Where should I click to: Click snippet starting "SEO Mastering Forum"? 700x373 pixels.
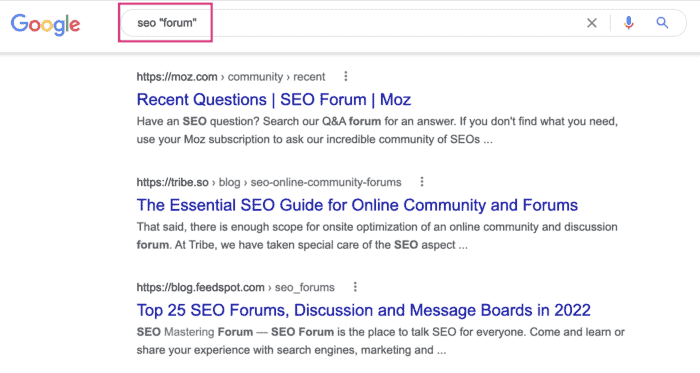coord(380,332)
